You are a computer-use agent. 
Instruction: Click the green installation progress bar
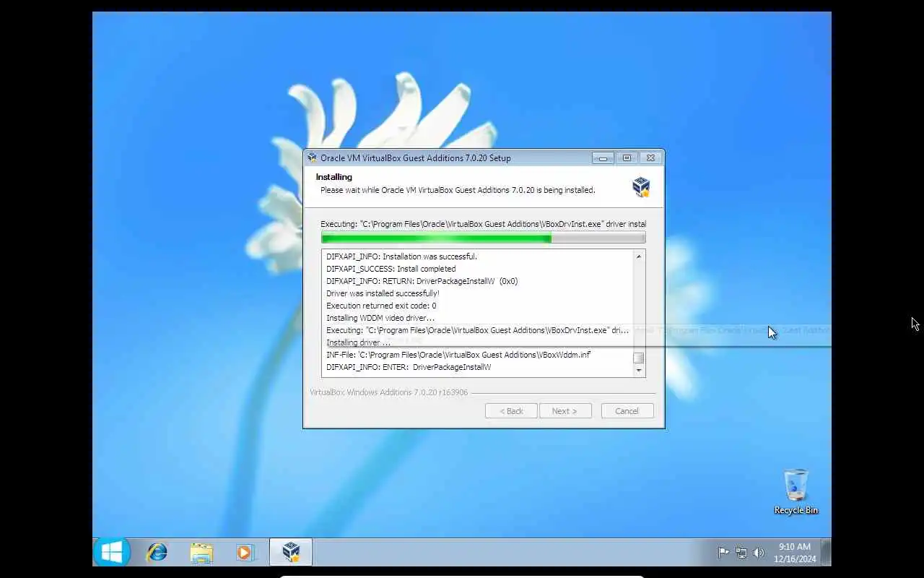tap(484, 238)
